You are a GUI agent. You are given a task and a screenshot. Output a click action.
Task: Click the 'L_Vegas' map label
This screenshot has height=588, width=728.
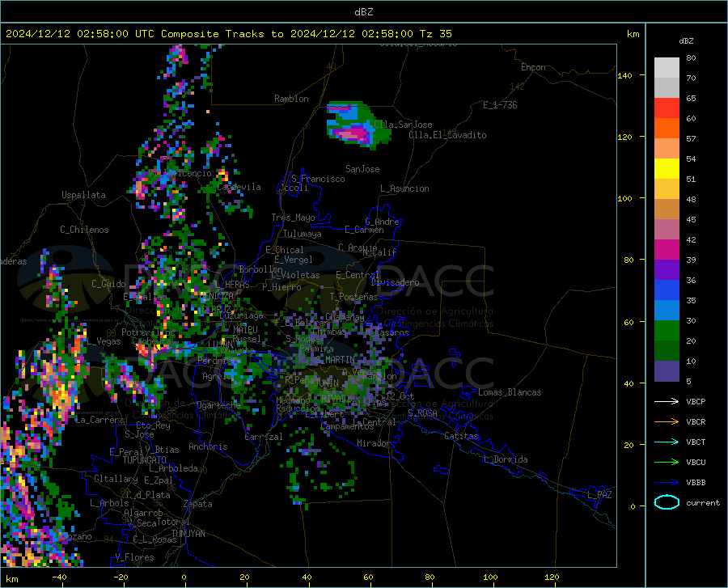(104, 341)
